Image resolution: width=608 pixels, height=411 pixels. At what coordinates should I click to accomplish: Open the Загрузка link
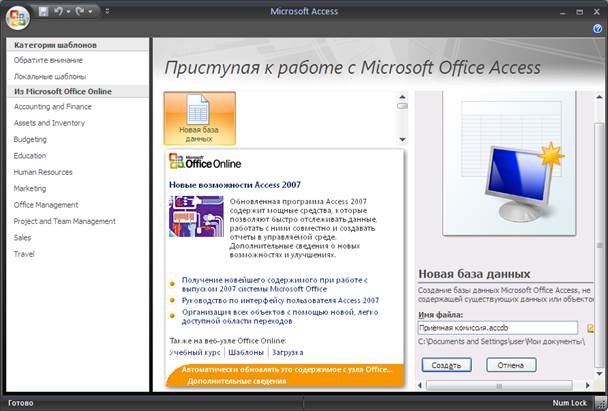point(287,352)
